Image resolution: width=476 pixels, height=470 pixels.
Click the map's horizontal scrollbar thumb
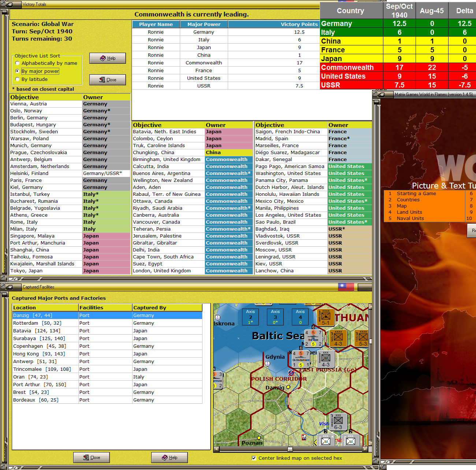click(290, 449)
